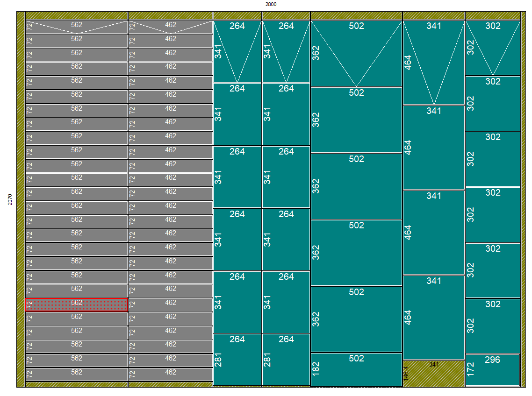Select the bottommost 462x72 panel
Image resolution: width=532 pixels, height=396 pixels.
point(170,375)
